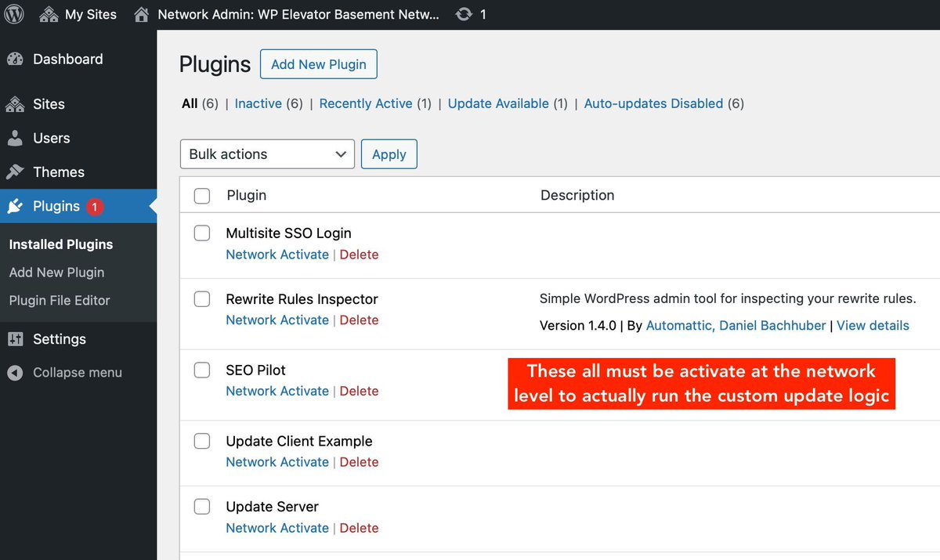This screenshot has height=560, width=940.
Task: Network Activate Update Server plugin
Action: point(277,528)
